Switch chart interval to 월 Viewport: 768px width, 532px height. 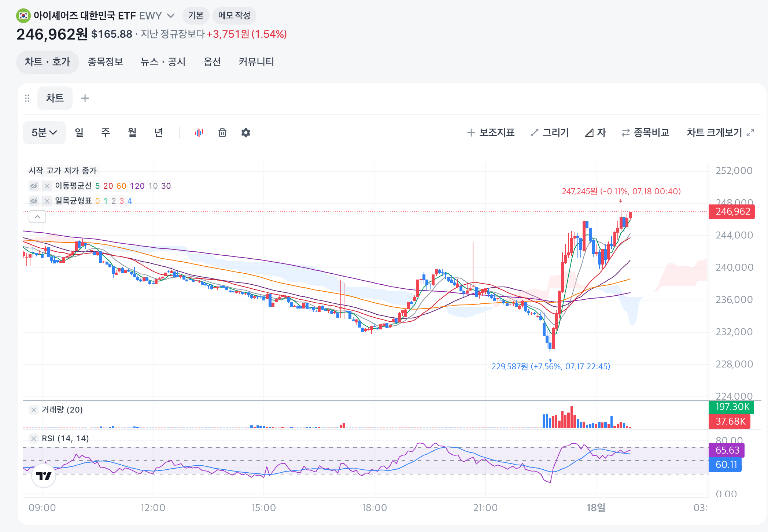[132, 133]
